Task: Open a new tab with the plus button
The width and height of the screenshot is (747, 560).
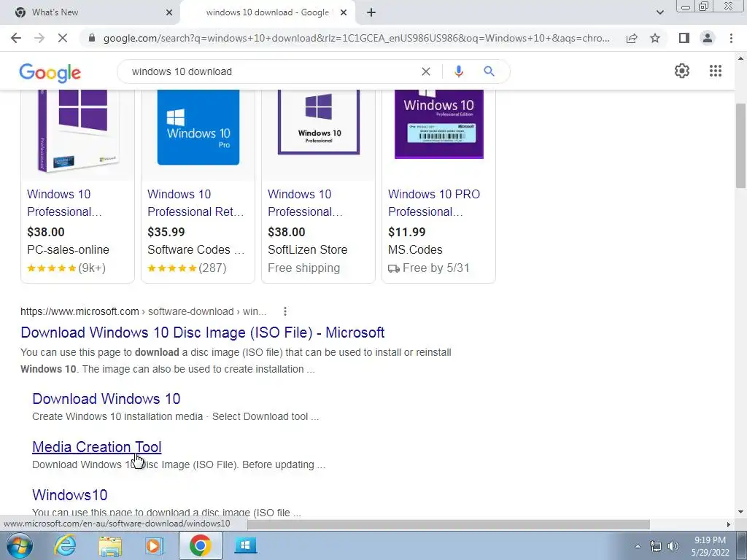Action: click(x=371, y=12)
